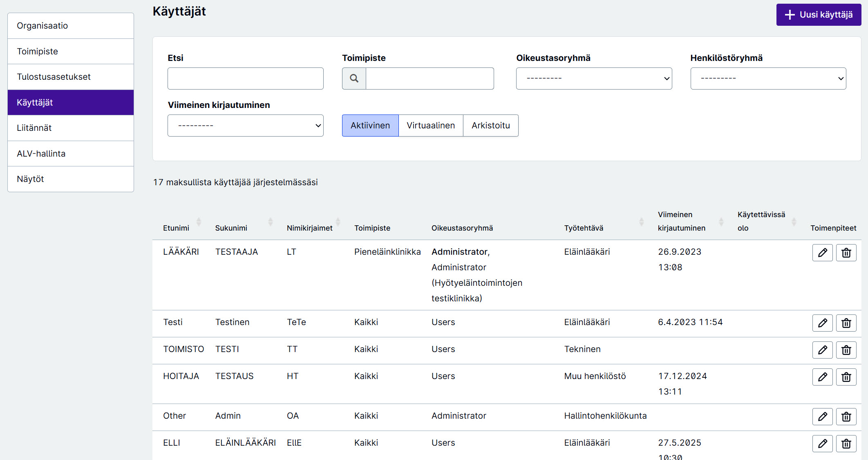Click the Tekninen job cell

[x=582, y=349]
